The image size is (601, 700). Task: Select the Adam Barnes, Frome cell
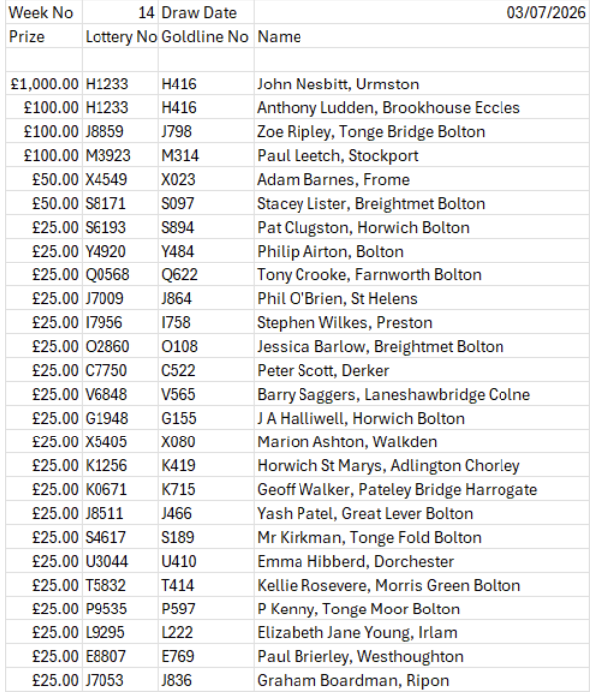421,179
